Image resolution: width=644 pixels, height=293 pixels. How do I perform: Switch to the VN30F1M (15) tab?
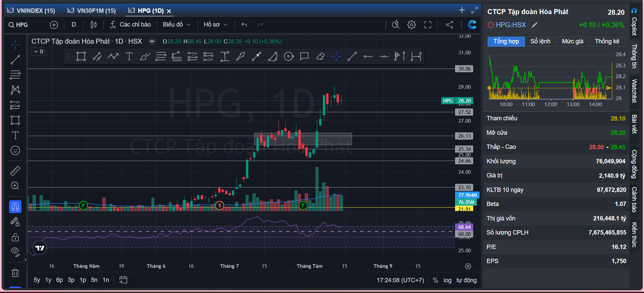pyautogui.click(x=92, y=10)
